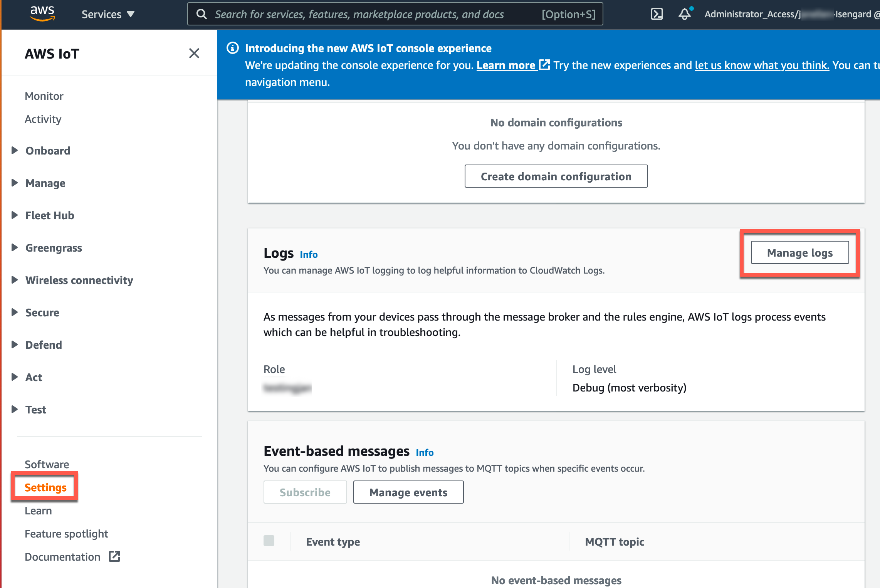The image size is (880, 588).
Task: Click let us know what you think link
Action: pyautogui.click(x=762, y=65)
